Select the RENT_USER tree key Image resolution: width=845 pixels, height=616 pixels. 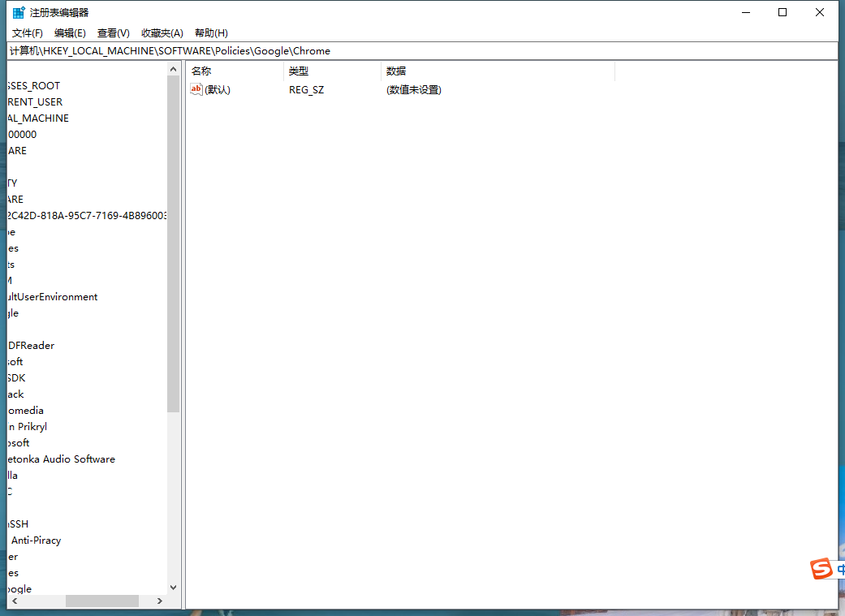35,102
